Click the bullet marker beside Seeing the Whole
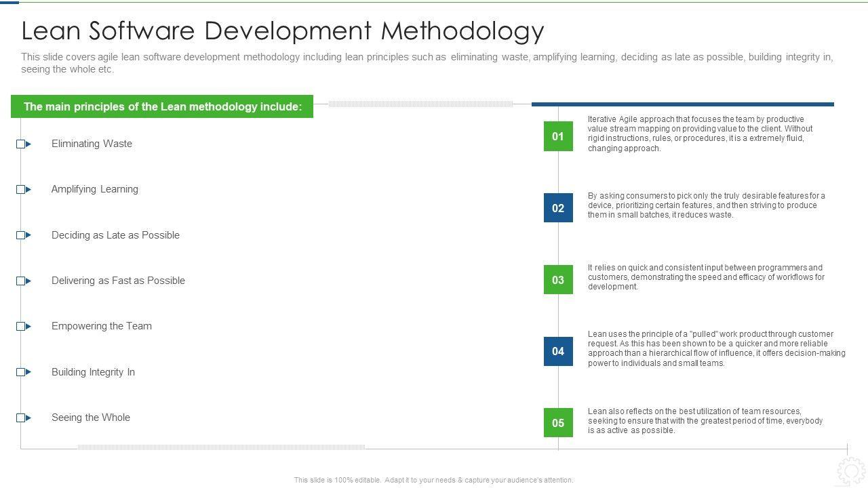This screenshot has width=868, height=488. pos(23,418)
